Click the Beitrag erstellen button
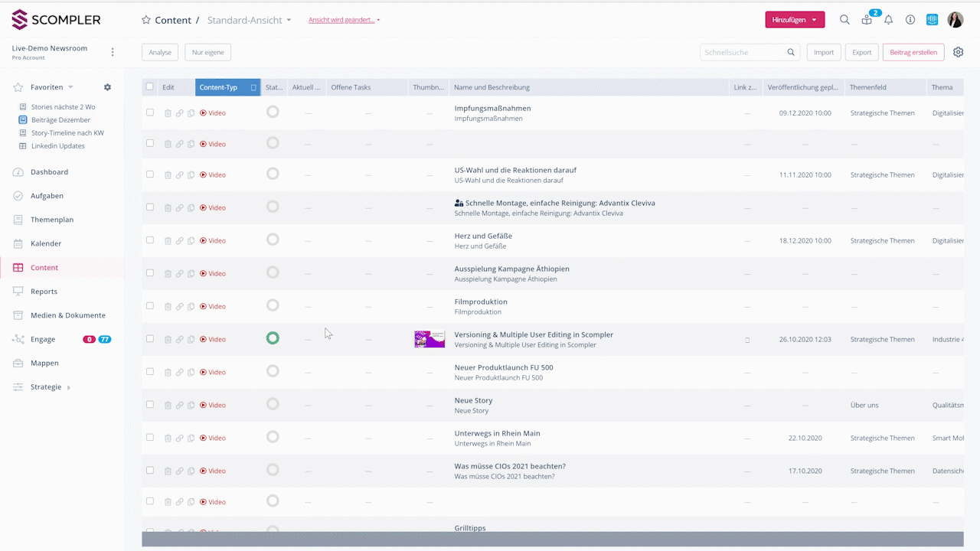This screenshot has height=551, width=980. [913, 52]
